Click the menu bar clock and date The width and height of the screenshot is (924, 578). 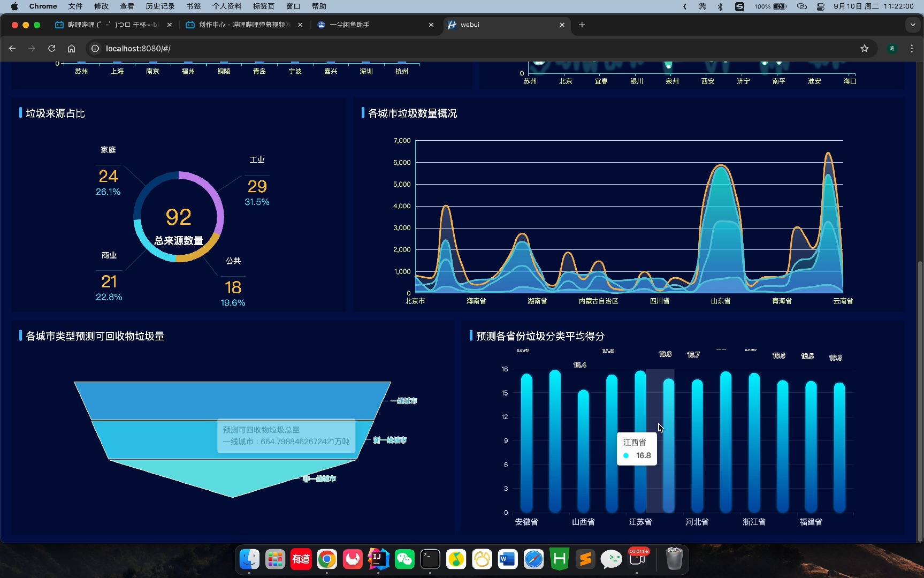click(873, 6)
